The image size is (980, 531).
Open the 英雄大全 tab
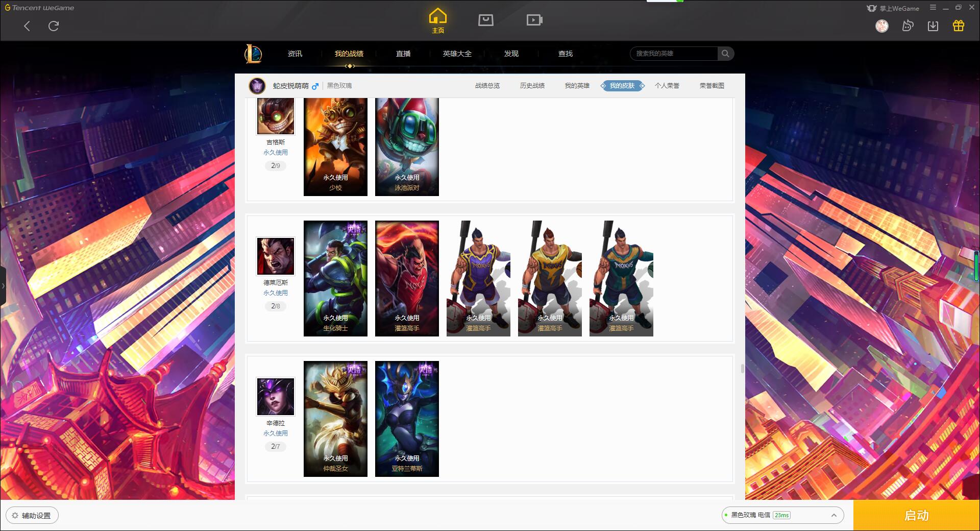[x=457, y=54]
